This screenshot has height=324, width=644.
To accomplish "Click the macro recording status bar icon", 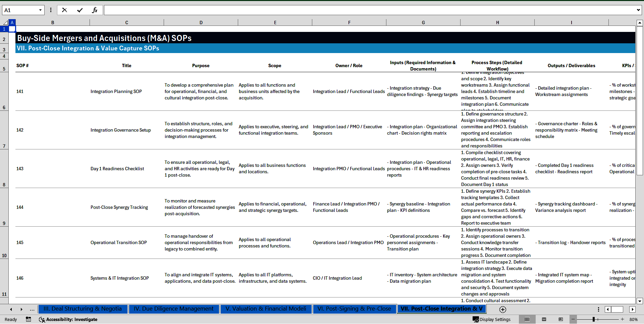I will click(29, 319).
